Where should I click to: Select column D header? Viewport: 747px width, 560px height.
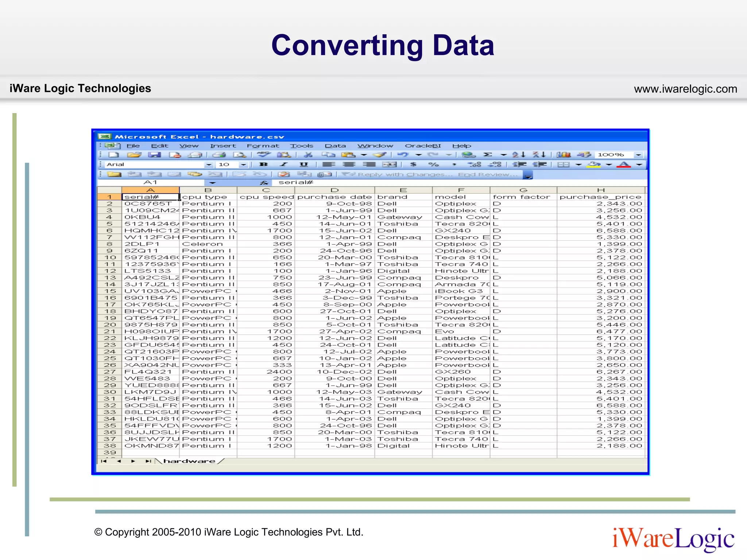coord(334,190)
